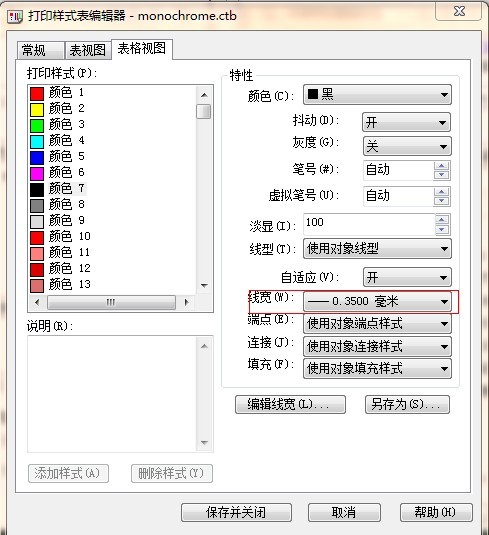Open the 抖动 on/off dropdown
The height and width of the screenshot is (535, 489).
point(406,122)
